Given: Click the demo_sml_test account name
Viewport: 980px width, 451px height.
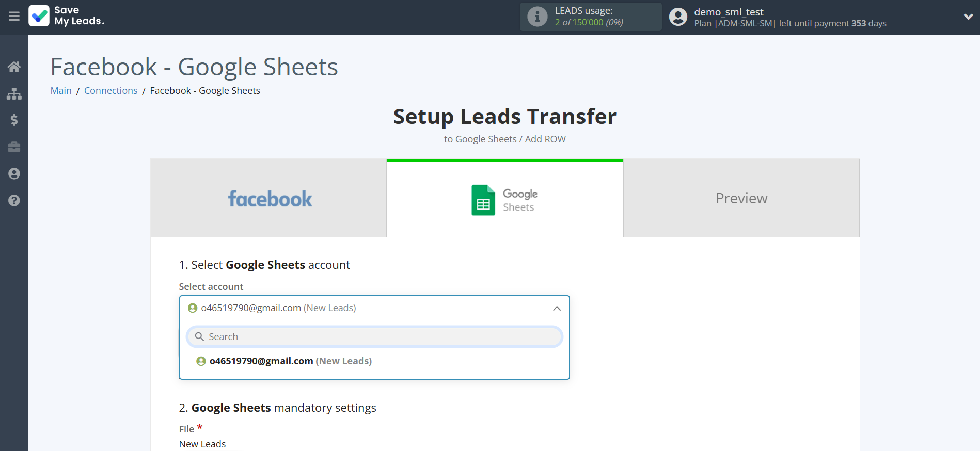Looking at the screenshot, I should point(729,12).
